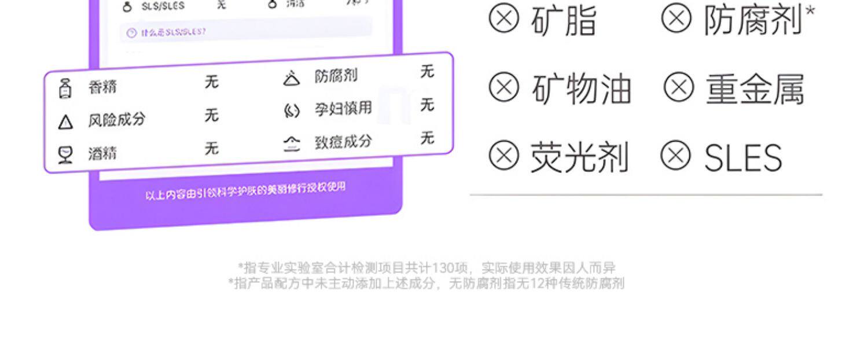Image resolution: width=868 pixels, height=361 pixels.
Task: Click the 无 value next to 香精
Action: click(x=212, y=82)
